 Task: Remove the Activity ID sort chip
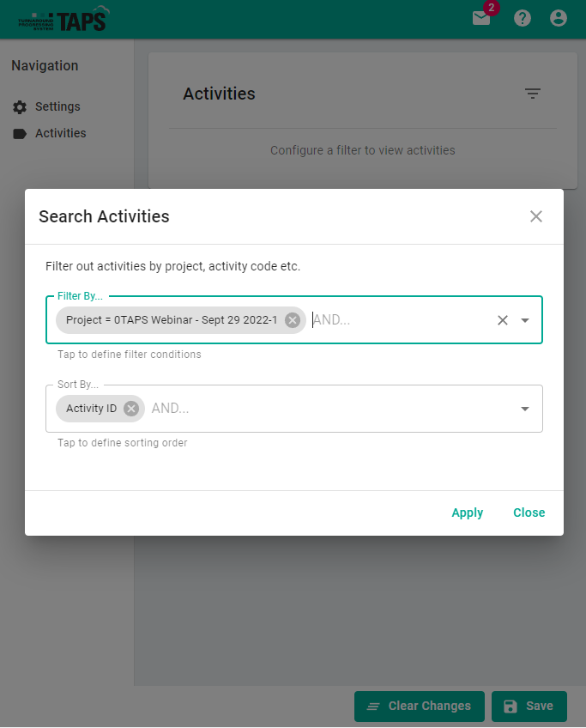tap(131, 409)
